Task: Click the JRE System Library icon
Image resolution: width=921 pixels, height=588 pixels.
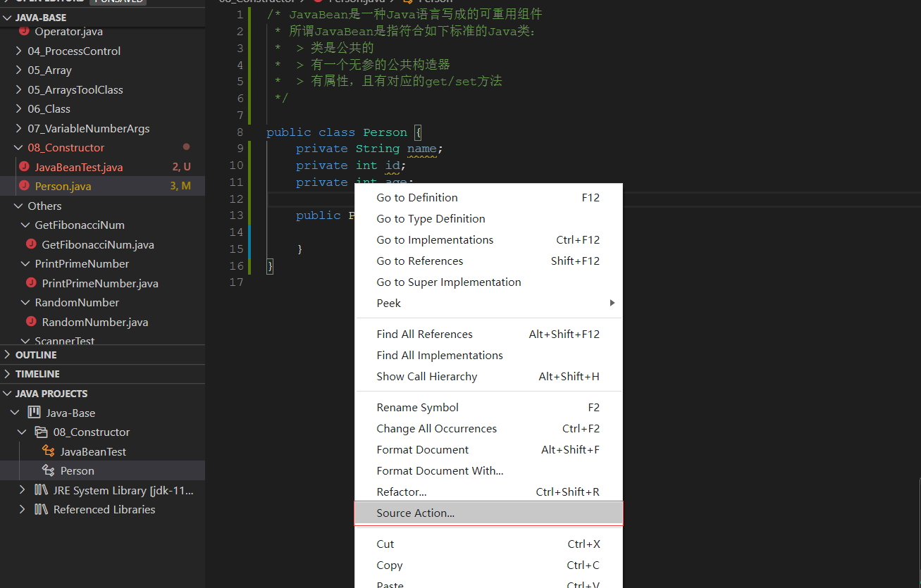Action: (40, 490)
